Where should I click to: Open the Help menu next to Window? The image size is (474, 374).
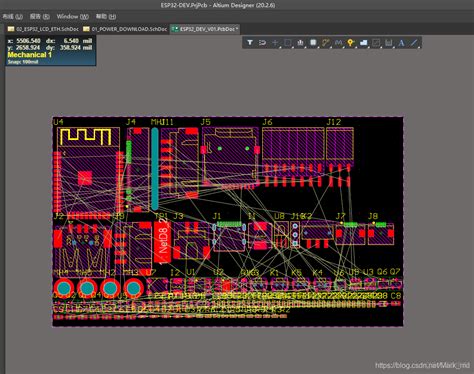(x=106, y=16)
